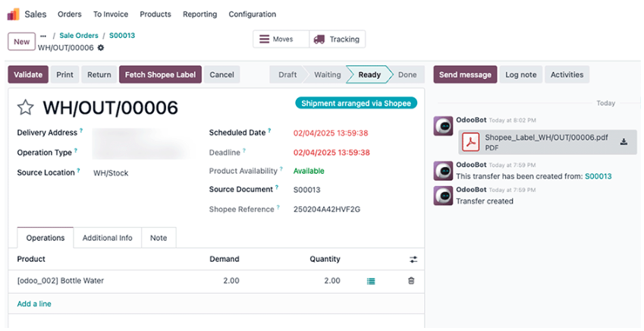The width and height of the screenshot is (644, 331).
Task: Open S00013 breadcrumb link
Action: click(x=122, y=36)
